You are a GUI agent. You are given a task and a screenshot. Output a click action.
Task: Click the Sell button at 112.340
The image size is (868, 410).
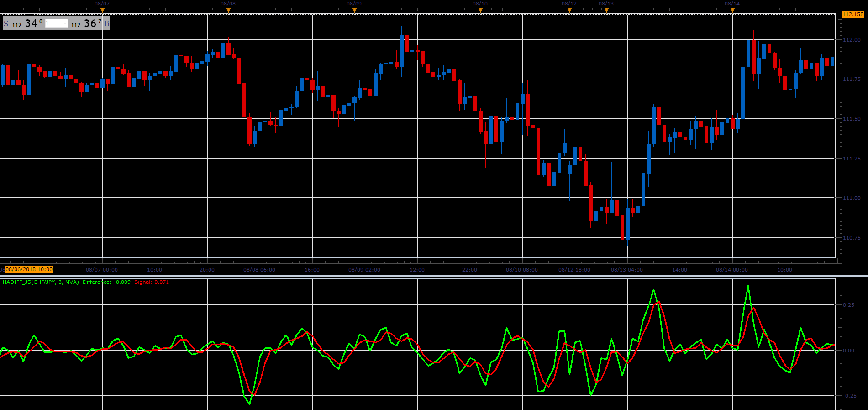point(24,23)
